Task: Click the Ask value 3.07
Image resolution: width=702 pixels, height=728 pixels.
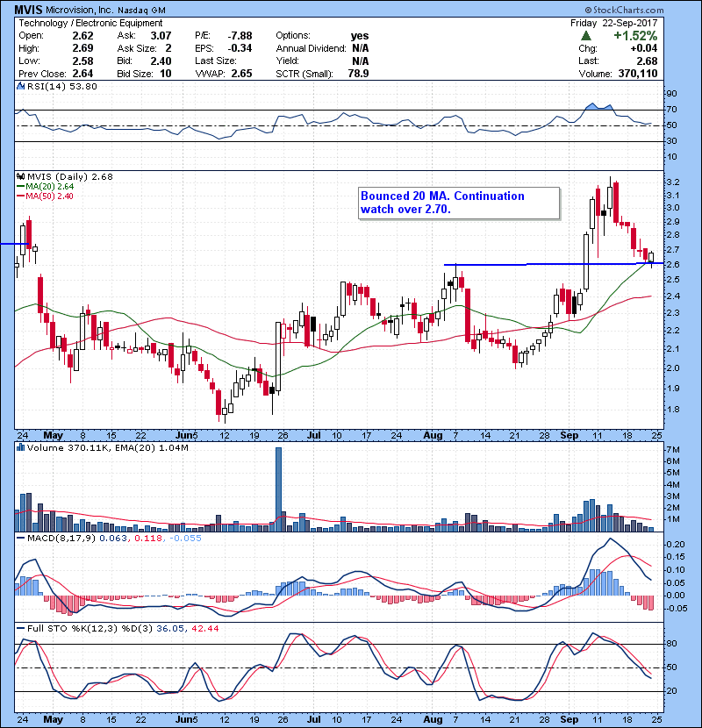Action: [x=161, y=36]
